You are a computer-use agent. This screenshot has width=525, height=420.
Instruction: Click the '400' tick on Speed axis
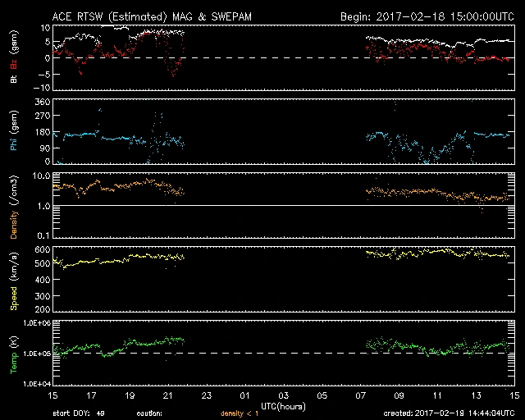click(42, 280)
